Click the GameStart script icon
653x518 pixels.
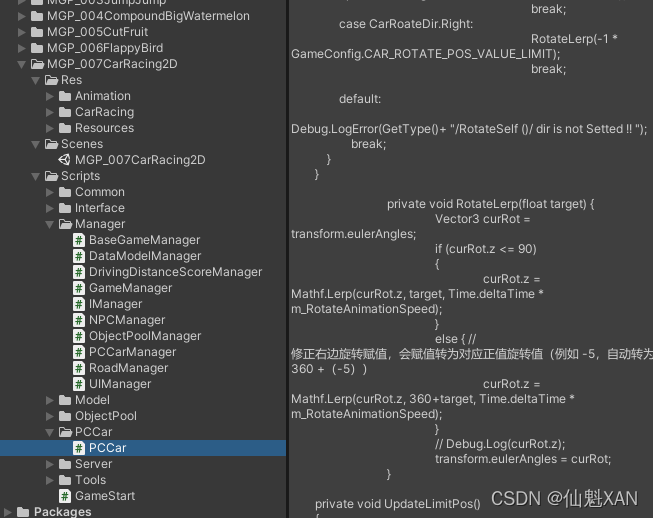coord(65,496)
